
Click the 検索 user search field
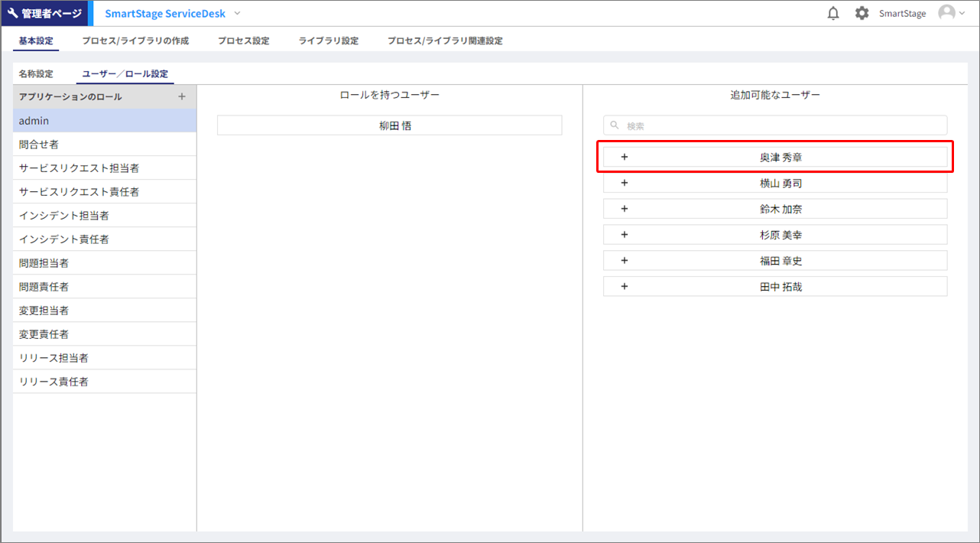[775, 125]
